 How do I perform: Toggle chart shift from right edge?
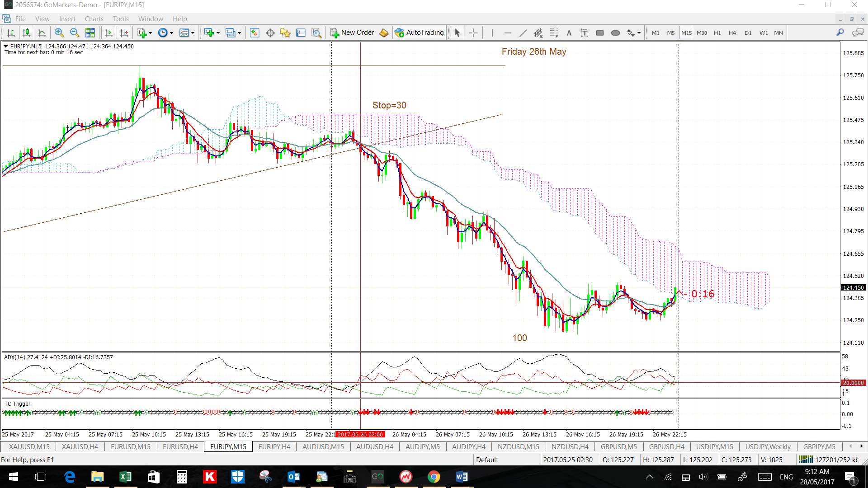coord(124,33)
